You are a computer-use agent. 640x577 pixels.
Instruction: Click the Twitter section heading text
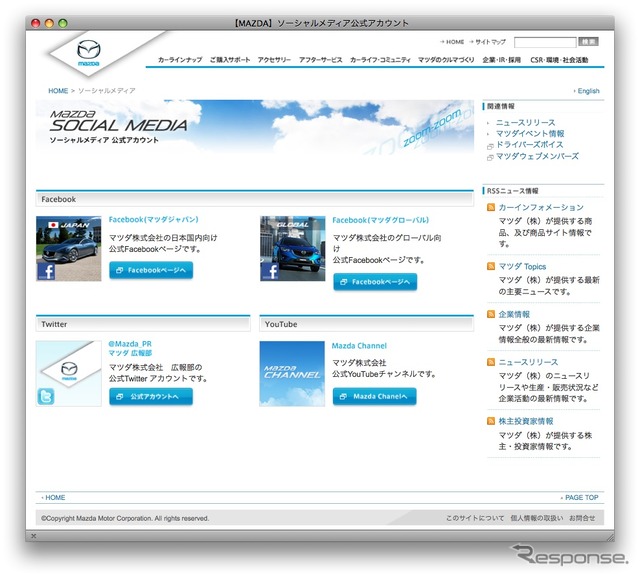pos(54,324)
